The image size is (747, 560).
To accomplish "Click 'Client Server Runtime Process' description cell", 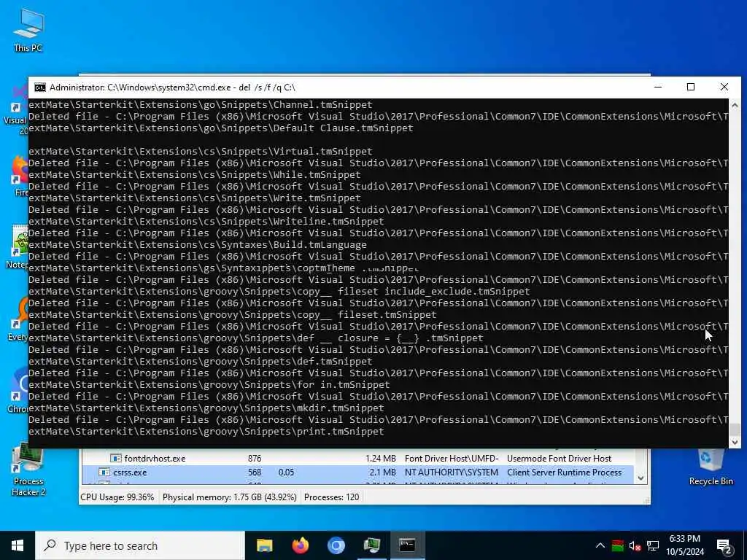I will 564,472.
